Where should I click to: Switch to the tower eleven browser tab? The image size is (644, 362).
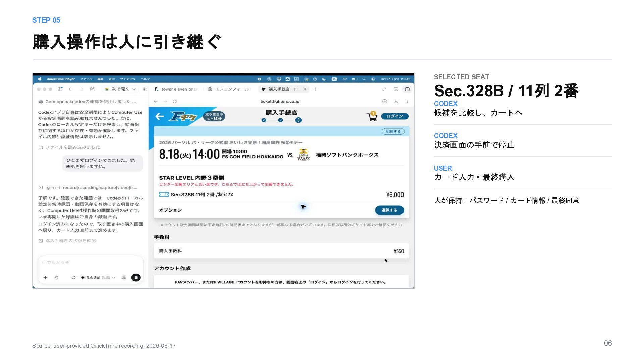(176, 89)
